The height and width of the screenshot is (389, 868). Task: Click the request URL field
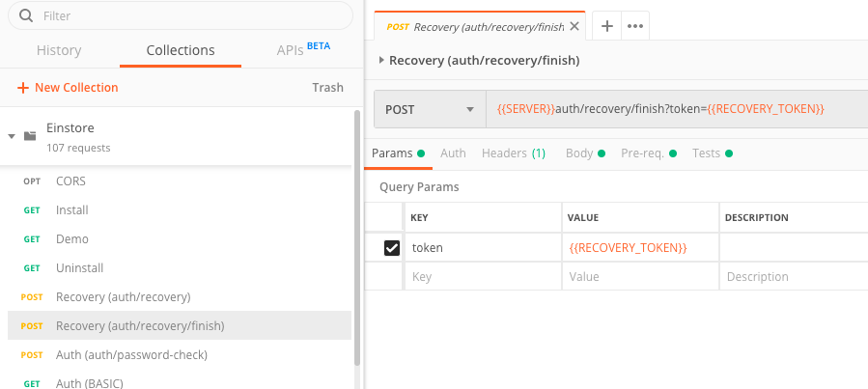click(677, 110)
